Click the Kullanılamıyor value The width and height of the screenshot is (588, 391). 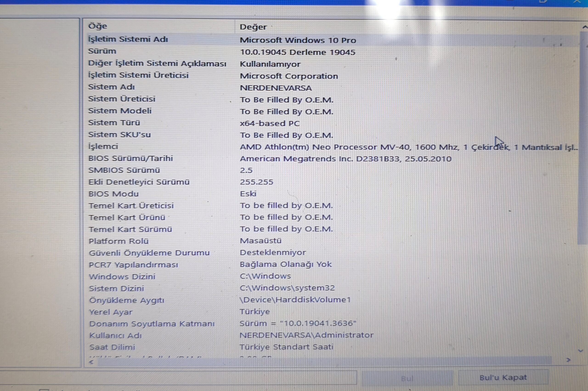click(x=270, y=64)
